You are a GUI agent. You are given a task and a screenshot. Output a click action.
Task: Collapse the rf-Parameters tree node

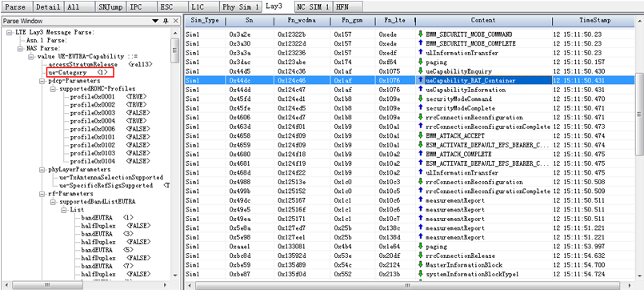click(x=42, y=193)
